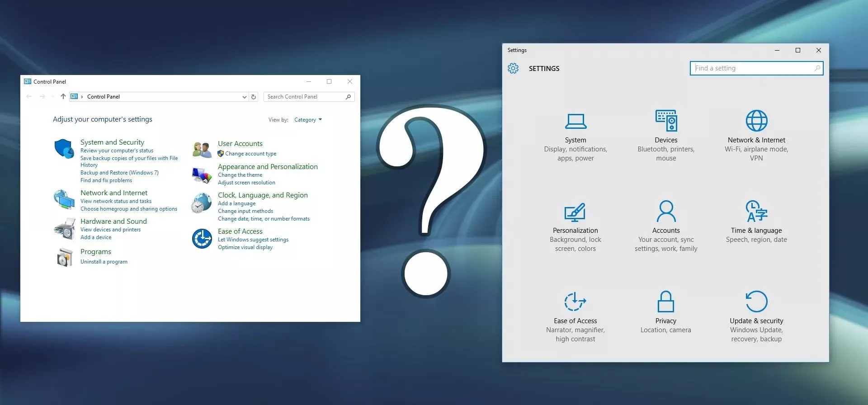Refresh the Control Panel address bar
This screenshot has height=405, width=868.
[254, 97]
